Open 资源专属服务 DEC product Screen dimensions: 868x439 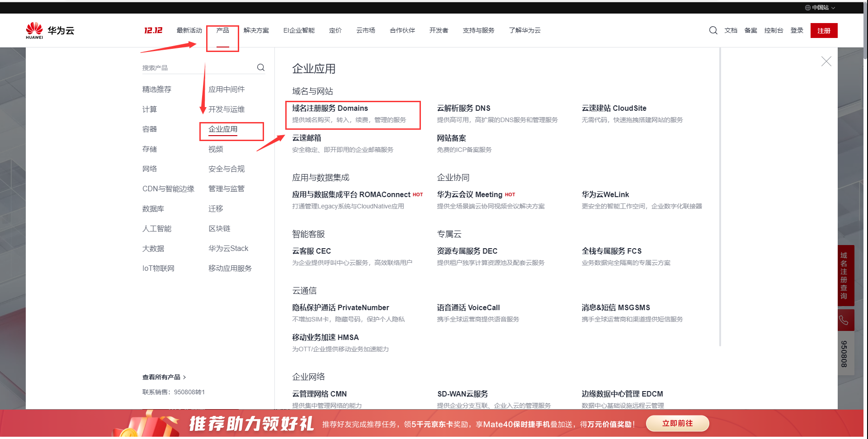(x=467, y=251)
